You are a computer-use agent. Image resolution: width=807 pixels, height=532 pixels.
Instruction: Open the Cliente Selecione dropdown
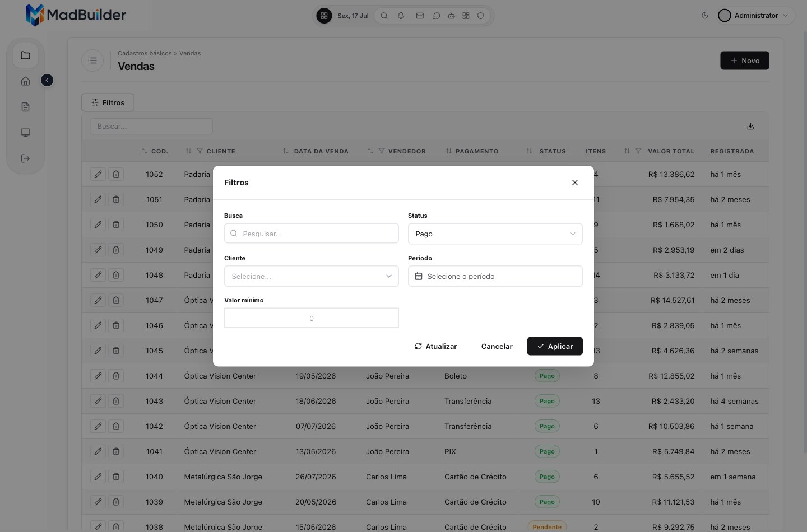click(311, 276)
